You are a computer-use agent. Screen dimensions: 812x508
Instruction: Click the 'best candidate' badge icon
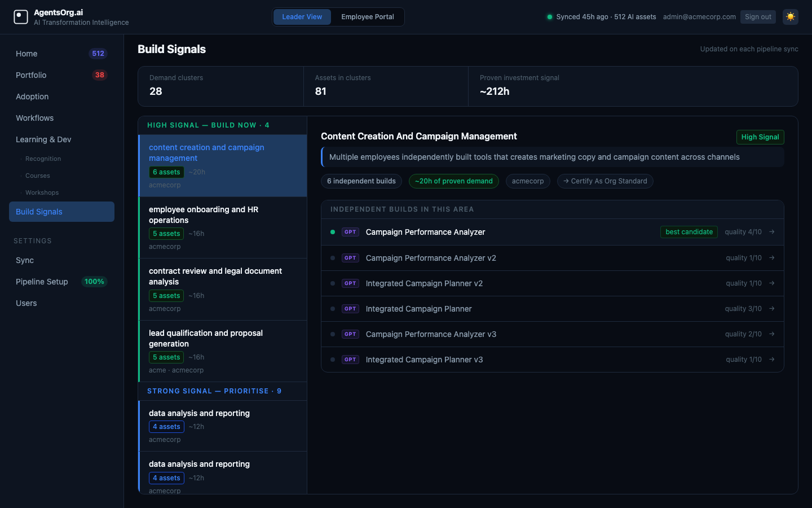coord(689,232)
